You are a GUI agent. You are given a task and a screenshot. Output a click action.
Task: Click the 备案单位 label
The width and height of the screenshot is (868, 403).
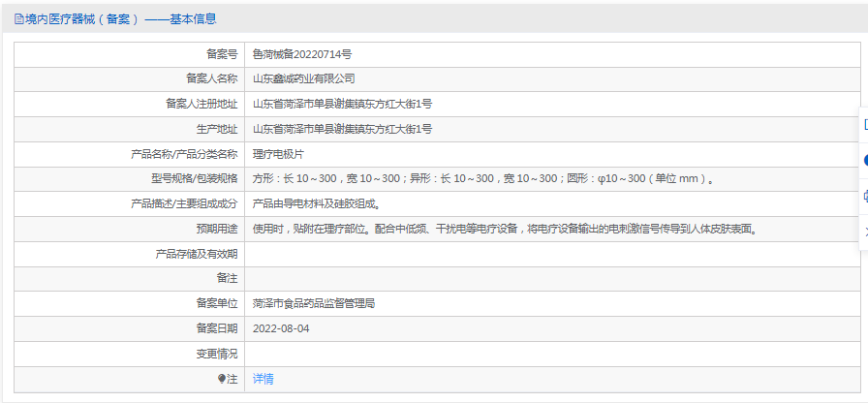217,304
